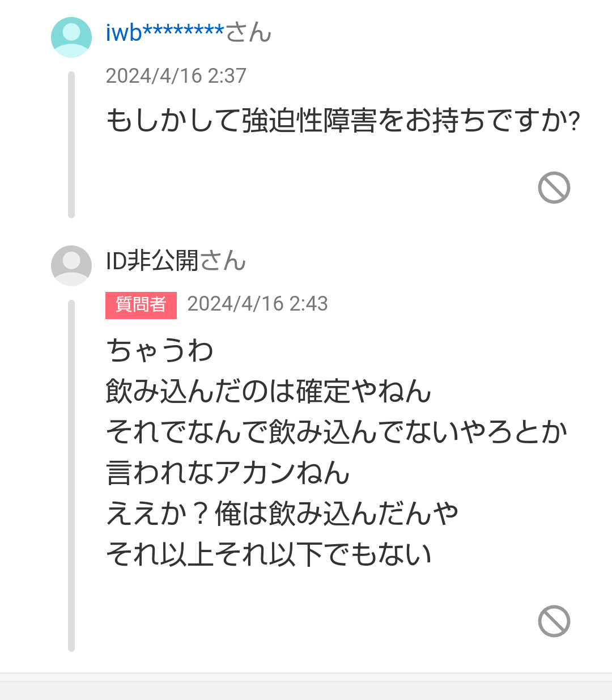Screen dimensions: 612x700
Task: Click the gray thread line beside iwb's comment
Action: click(x=71, y=145)
